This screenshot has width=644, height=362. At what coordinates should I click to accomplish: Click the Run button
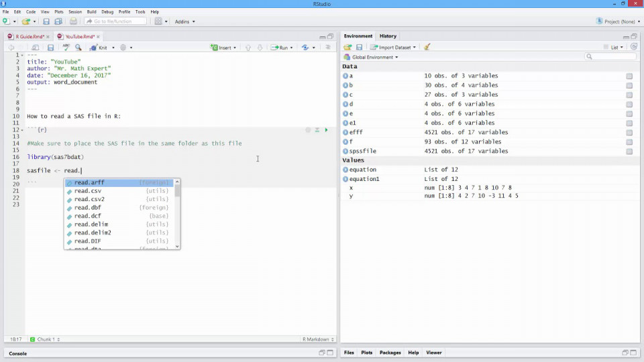coord(280,48)
